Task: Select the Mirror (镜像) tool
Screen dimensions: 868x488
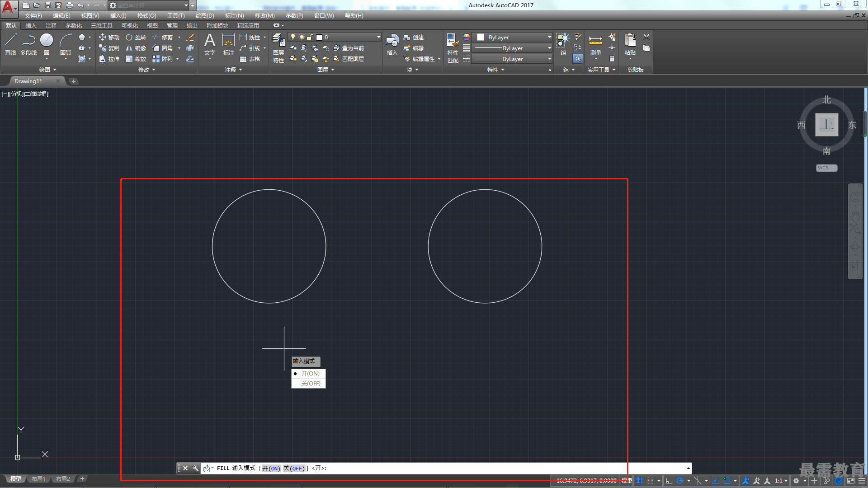Action: (x=136, y=48)
